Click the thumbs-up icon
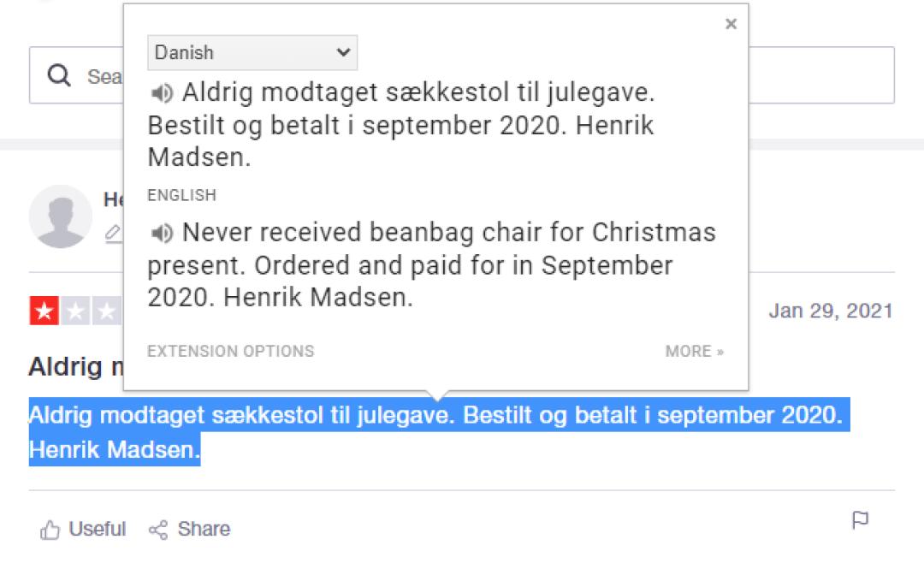Image resolution: width=924 pixels, height=569 pixels. tap(50, 530)
